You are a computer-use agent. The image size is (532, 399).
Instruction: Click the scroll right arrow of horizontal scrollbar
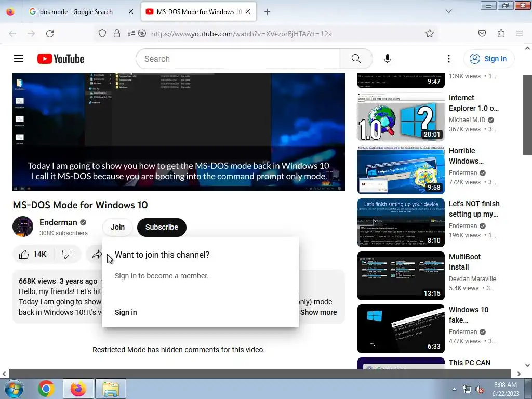[518, 374]
